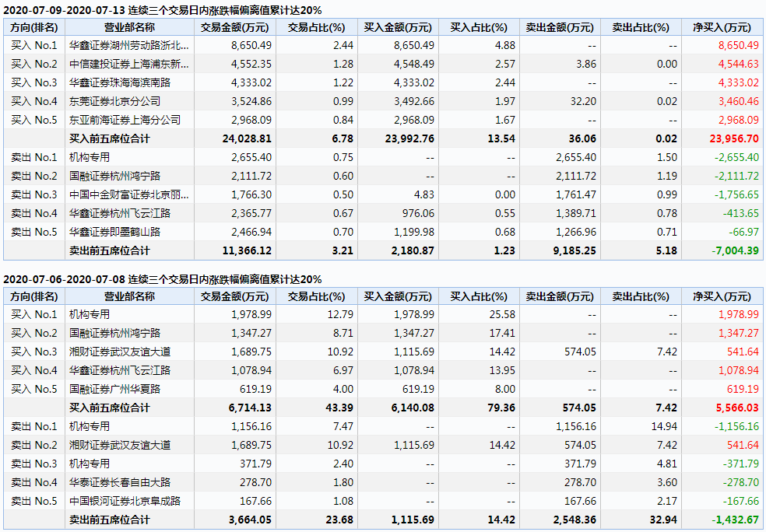This screenshot has height=532, width=766.
Task: Open 中国银河证券北京阜成路 brokerage link
Action: coord(125,501)
